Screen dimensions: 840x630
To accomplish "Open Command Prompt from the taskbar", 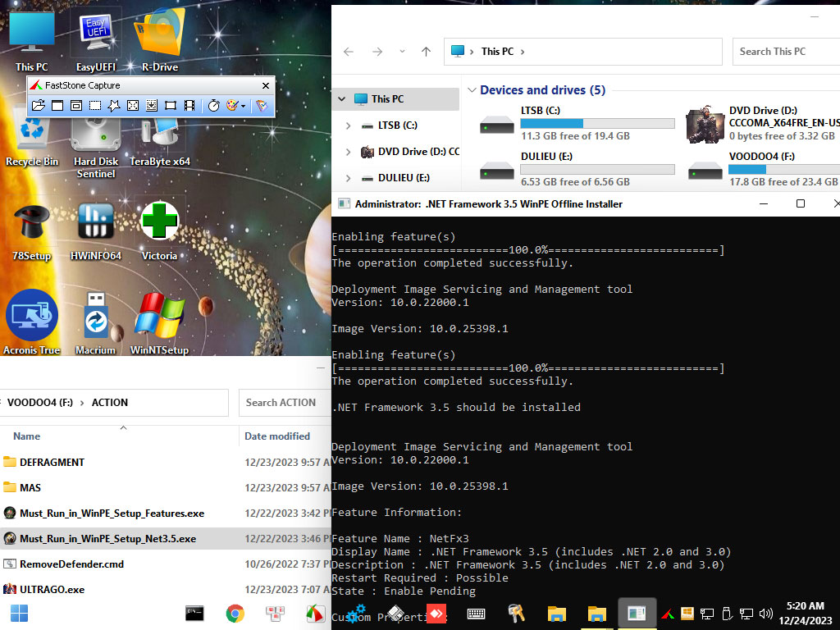I will point(194,614).
